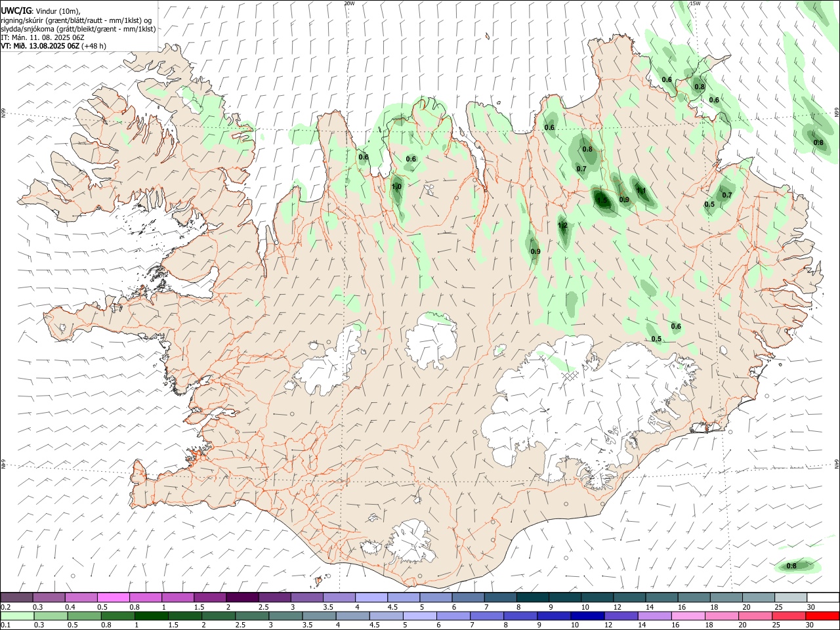This screenshot has height=630, width=840.
Task: Select the darkest purple swatch labeled 2 in upper legend
Action: 242,597
